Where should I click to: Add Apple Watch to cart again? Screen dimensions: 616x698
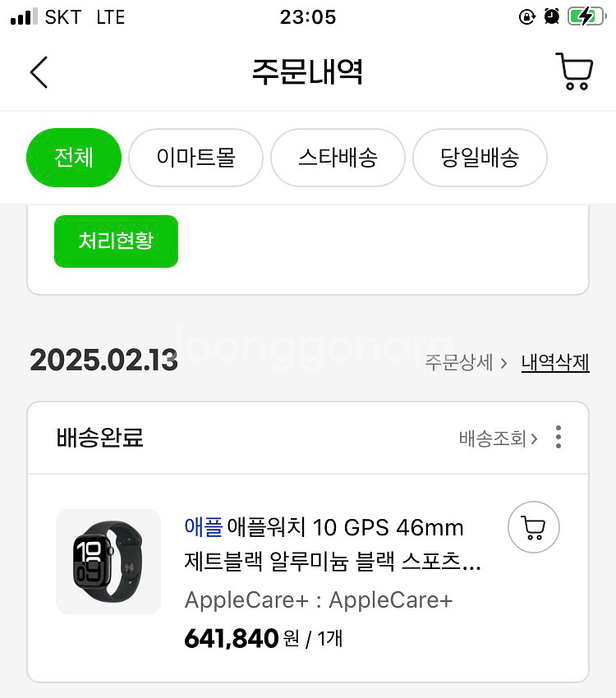tap(534, 527)
